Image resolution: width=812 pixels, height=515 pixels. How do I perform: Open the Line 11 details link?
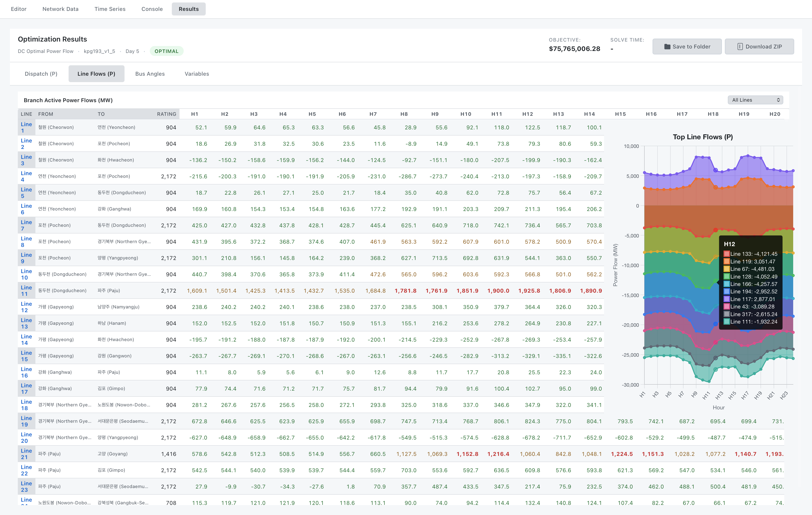[26, 290]
